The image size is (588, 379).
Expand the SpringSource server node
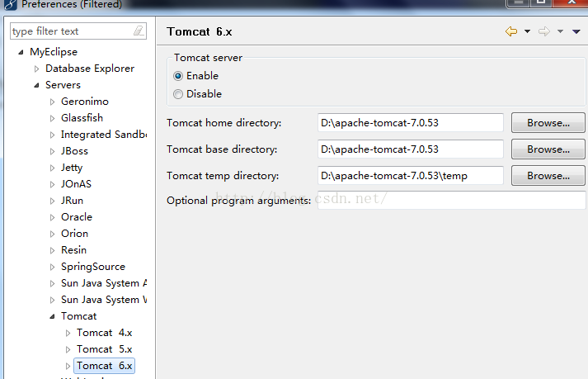click(x=52, y=267)
